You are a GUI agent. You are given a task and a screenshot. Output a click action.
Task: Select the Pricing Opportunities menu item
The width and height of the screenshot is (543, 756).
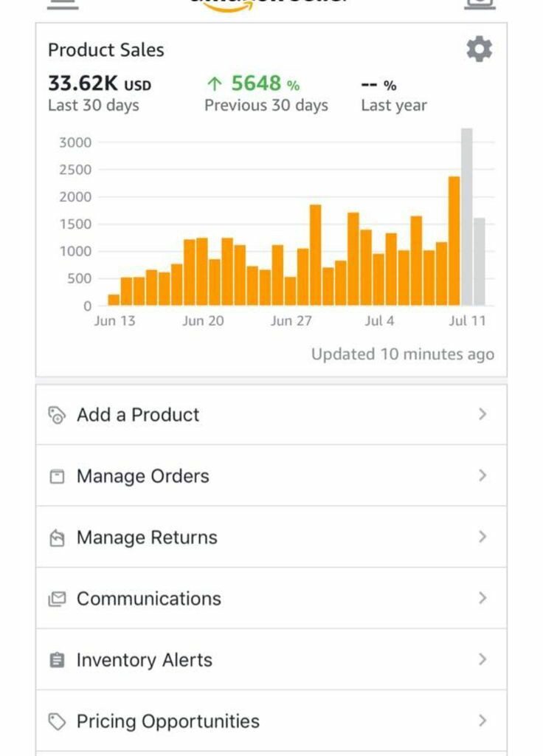(271, 721)
